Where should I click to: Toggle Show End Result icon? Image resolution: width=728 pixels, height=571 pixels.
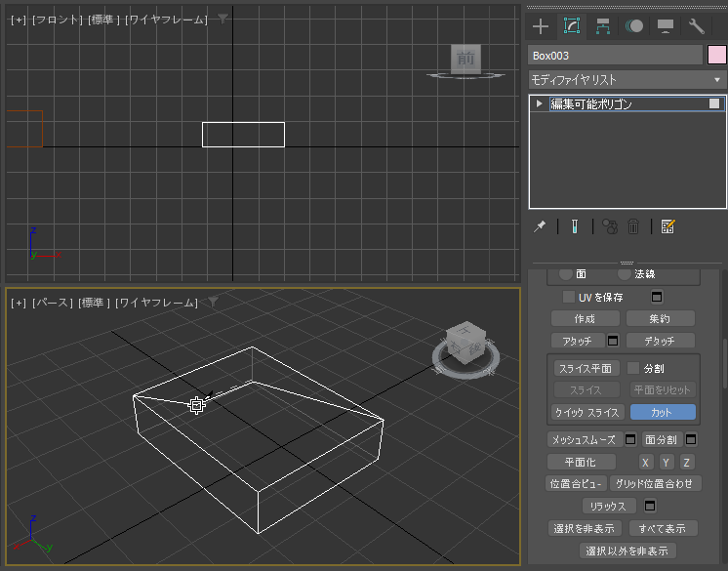(x=575, y=226)
